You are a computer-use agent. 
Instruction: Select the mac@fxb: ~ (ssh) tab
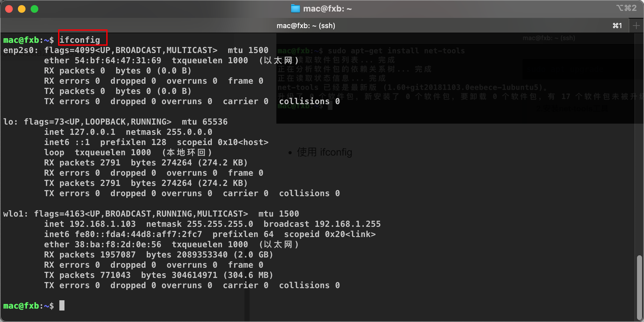pyautogui.click(x=306, y=26)
